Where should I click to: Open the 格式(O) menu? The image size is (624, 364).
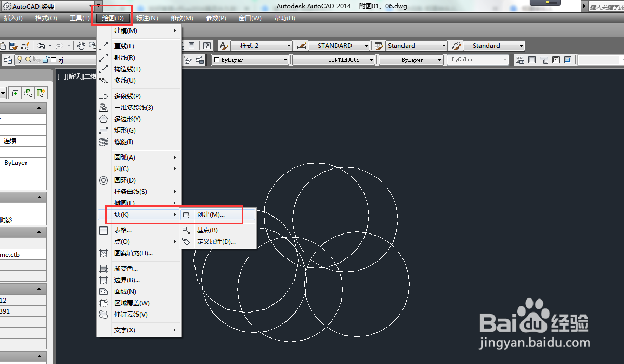[x=46, y=18]
